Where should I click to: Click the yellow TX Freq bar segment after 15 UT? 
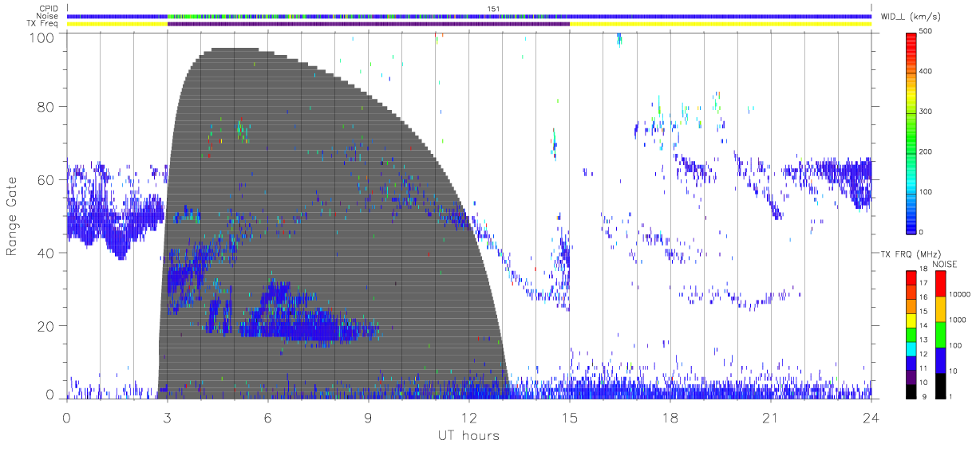721,24
